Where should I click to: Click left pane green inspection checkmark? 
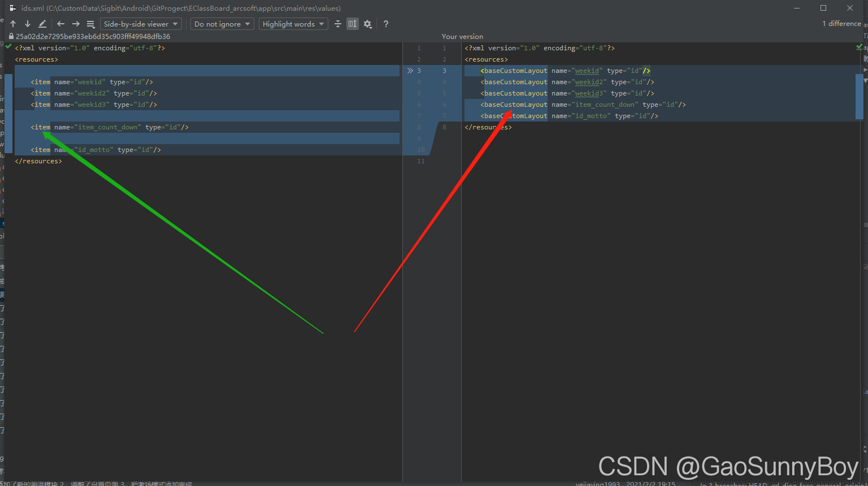8,47
